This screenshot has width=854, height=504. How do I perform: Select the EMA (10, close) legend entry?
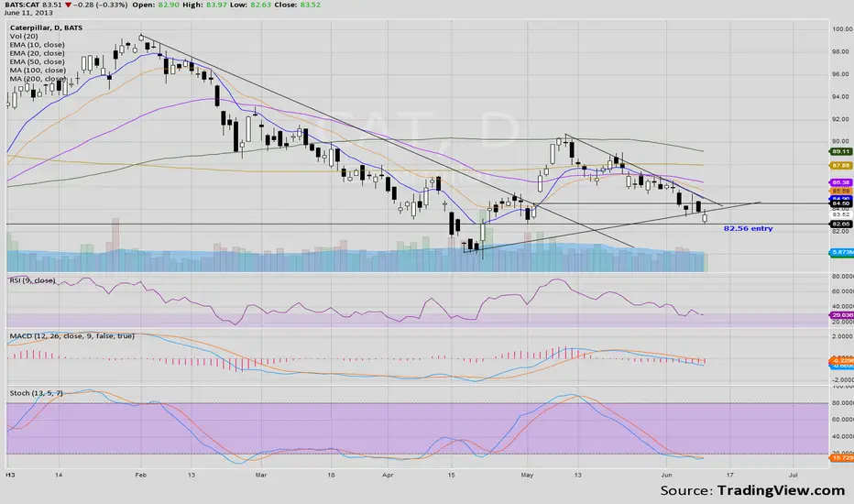coord(37,45)
